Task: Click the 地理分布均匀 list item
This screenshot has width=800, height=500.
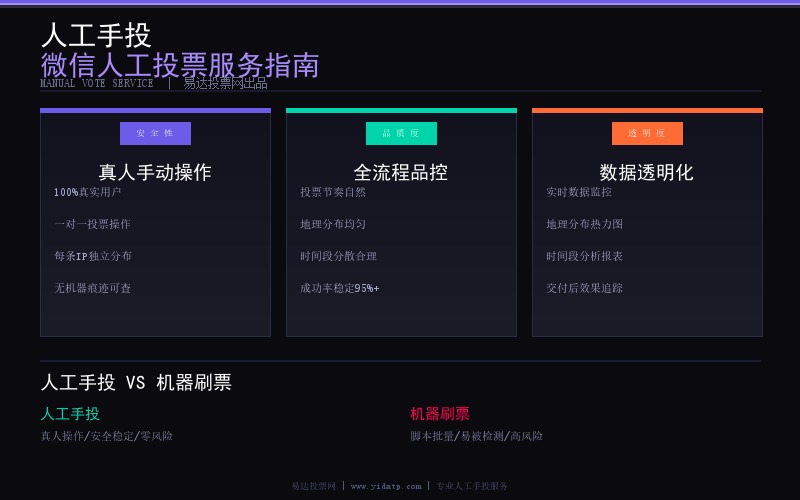Action: (x=333, y=224)
